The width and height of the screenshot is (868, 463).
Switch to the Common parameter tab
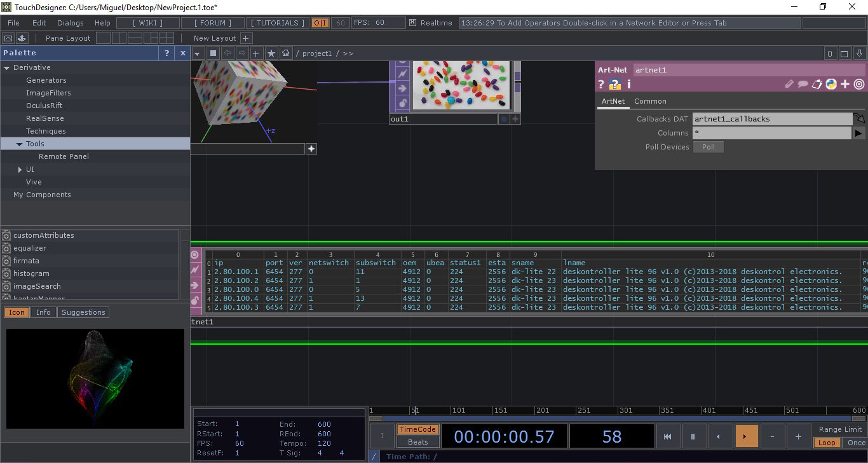[x=650, y=101]
